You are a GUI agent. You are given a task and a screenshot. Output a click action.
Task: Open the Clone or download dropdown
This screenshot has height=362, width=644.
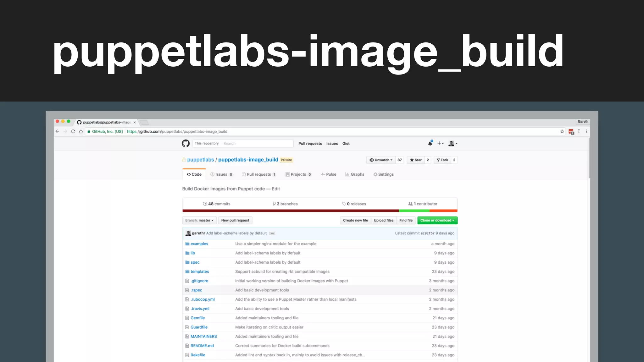point(437,221)
